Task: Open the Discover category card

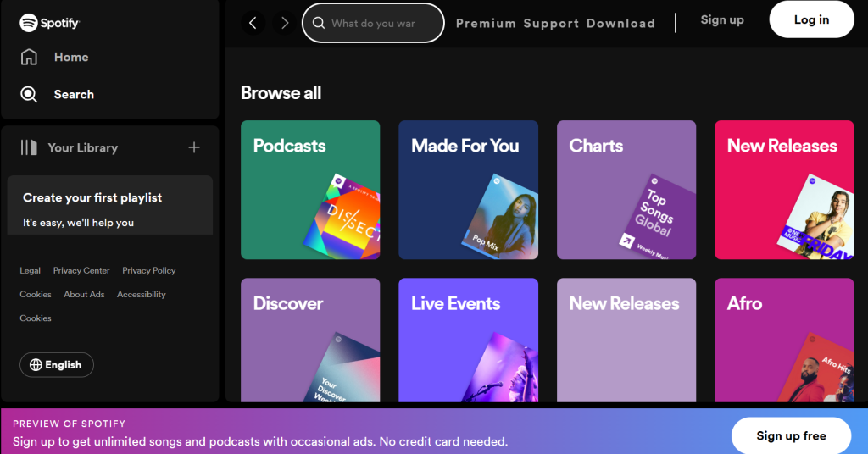Action: [310, 340]
